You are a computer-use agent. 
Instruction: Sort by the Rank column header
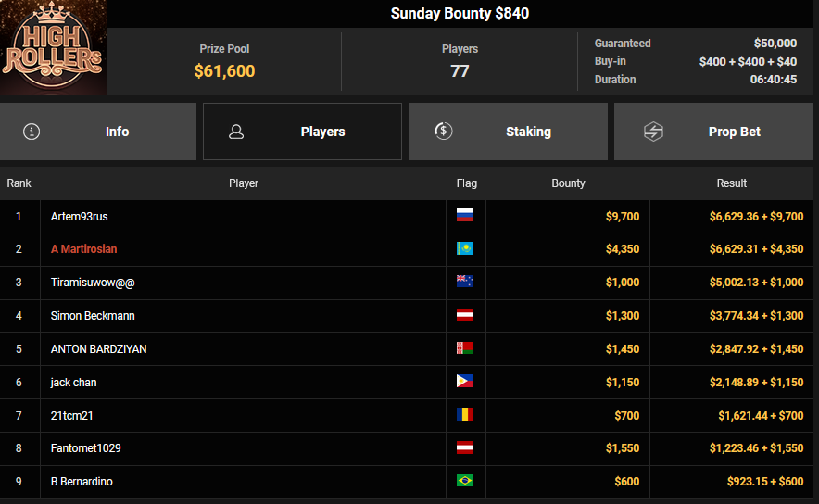tap(19, 183)
